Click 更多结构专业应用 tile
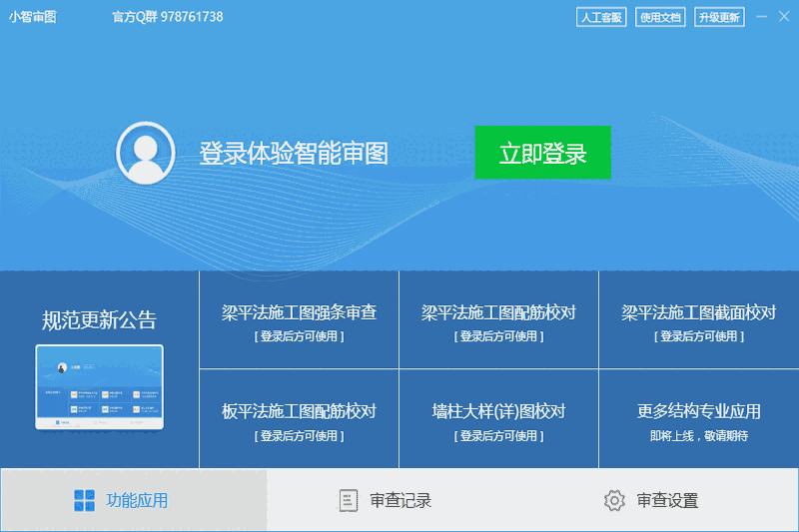 [x=699, y=418]
